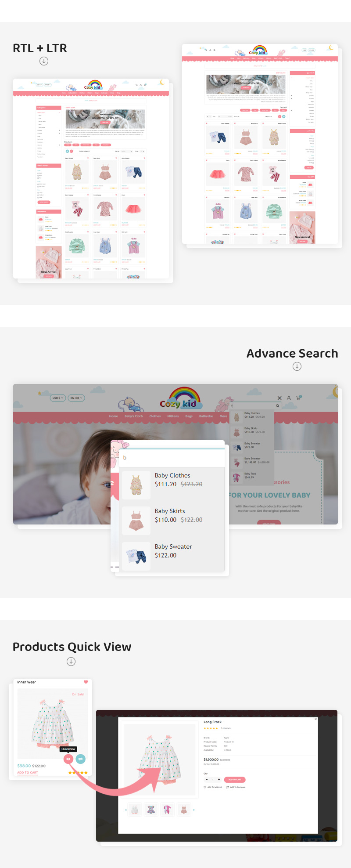Close the search box with X icon
This screenshot has width=351, height=868.
279,398
